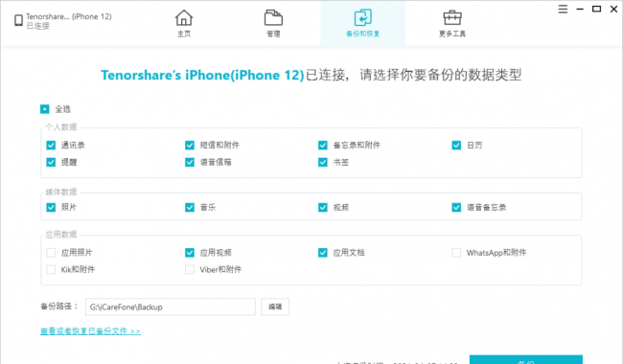The width and height of the screenshot is (623, 364).
Task: Click the Tenorshare's iPhone(iPhone 12) heading
Action: coord(202,75)
